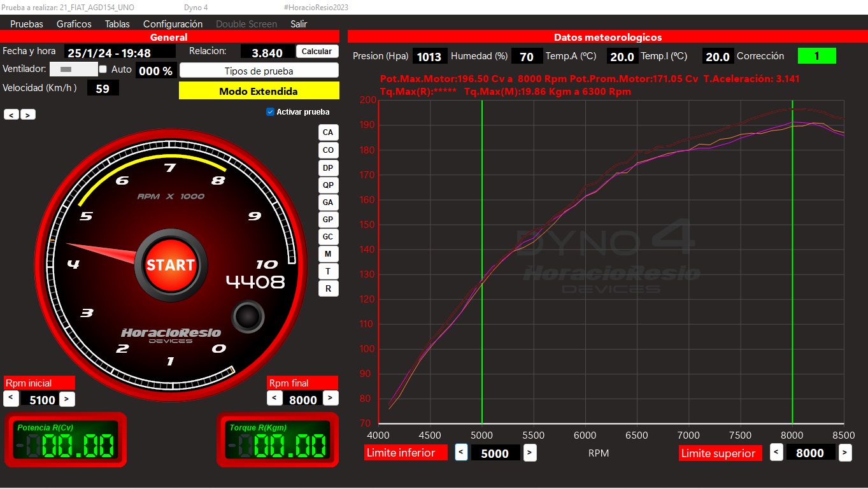Click the GA side button
Screen dimensions: 868x489
point(328,202)
